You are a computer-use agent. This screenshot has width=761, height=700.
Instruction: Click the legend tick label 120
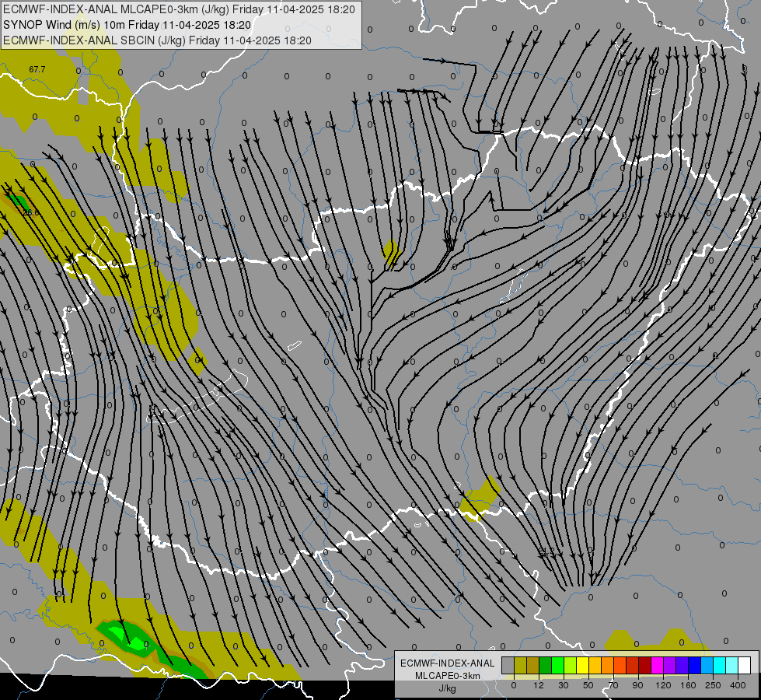tap(664, 685)
